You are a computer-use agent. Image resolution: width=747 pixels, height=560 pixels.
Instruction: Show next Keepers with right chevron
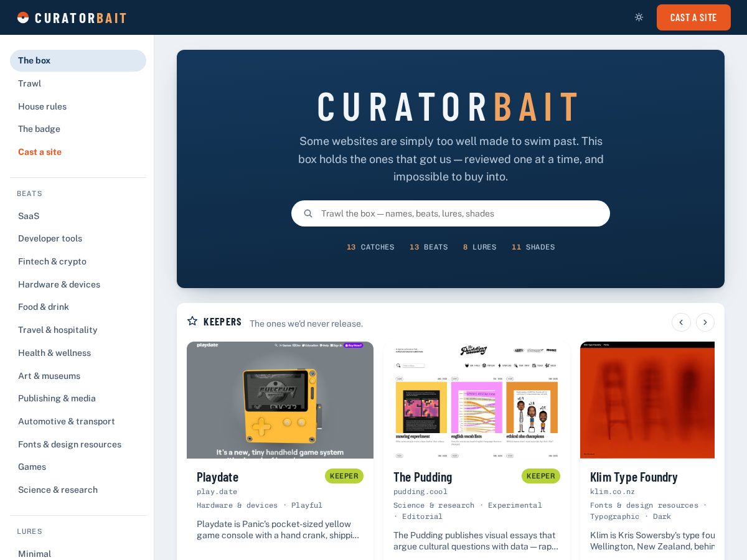(x=705, y=322)
